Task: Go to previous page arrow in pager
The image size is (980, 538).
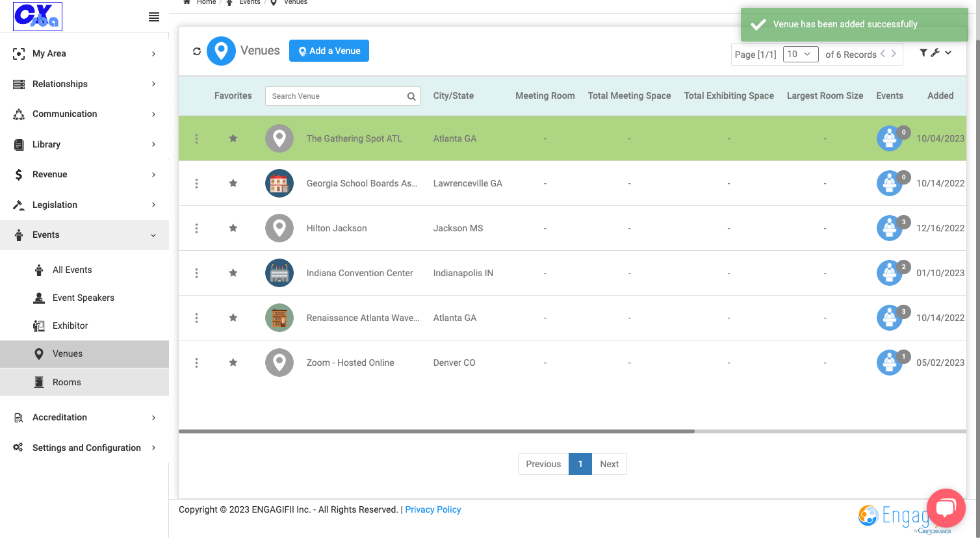Action: coord(883,54)
